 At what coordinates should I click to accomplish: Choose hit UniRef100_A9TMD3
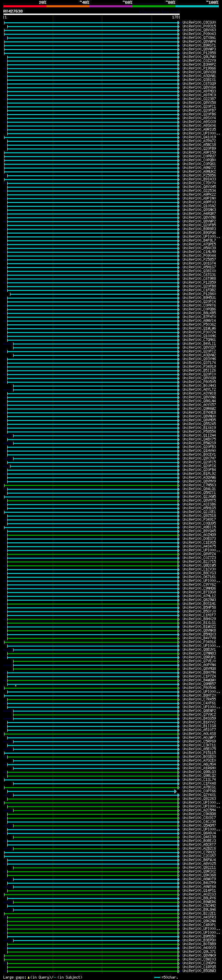pos(199,91)
